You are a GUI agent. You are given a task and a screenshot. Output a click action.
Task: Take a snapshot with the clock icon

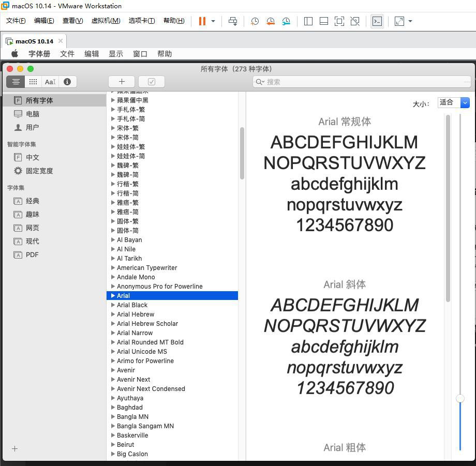(255, 21)
